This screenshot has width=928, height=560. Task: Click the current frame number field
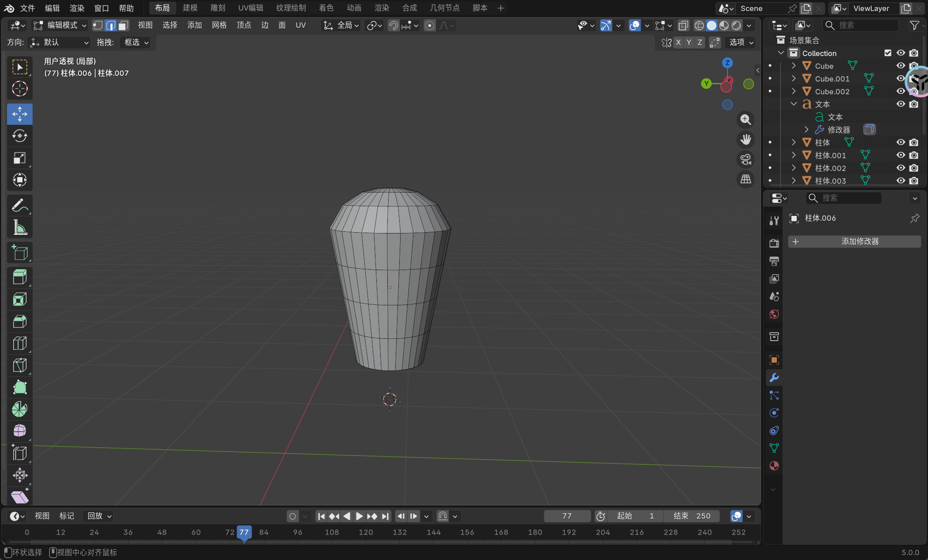coord(567,516)
